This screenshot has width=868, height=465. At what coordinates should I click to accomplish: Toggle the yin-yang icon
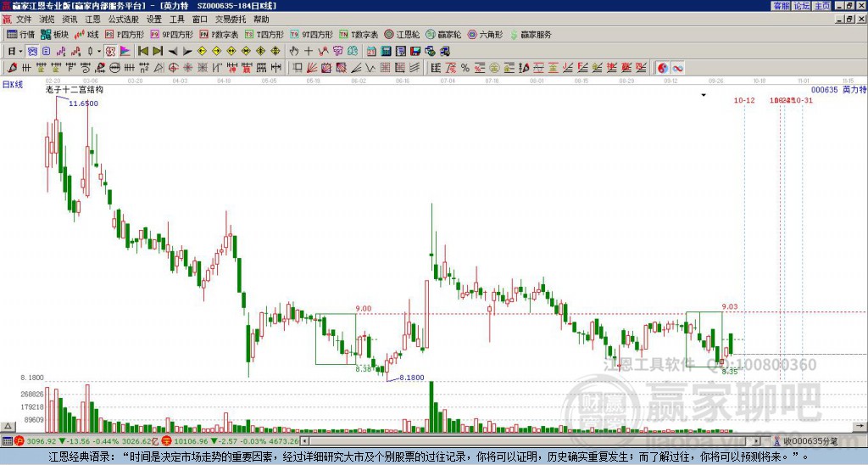663,68
